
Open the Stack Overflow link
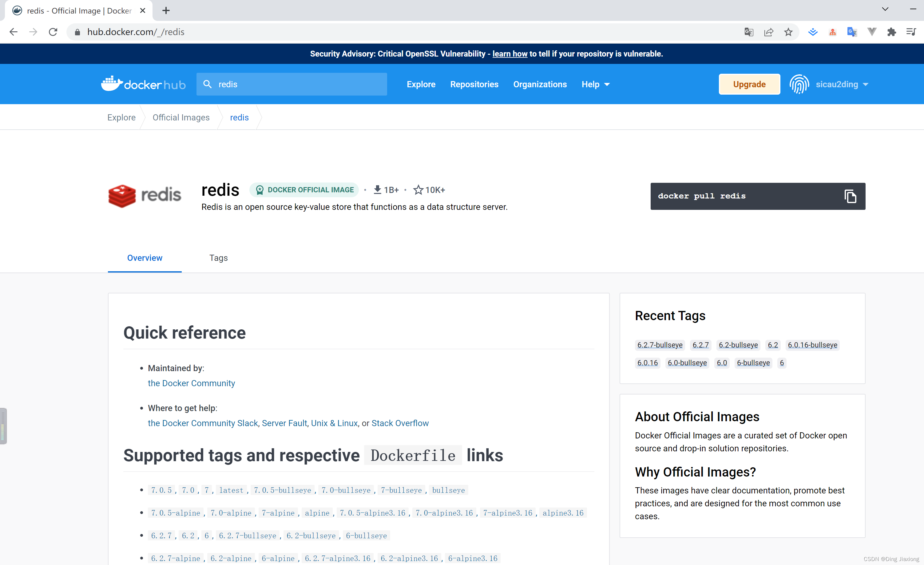pos(400,423)
